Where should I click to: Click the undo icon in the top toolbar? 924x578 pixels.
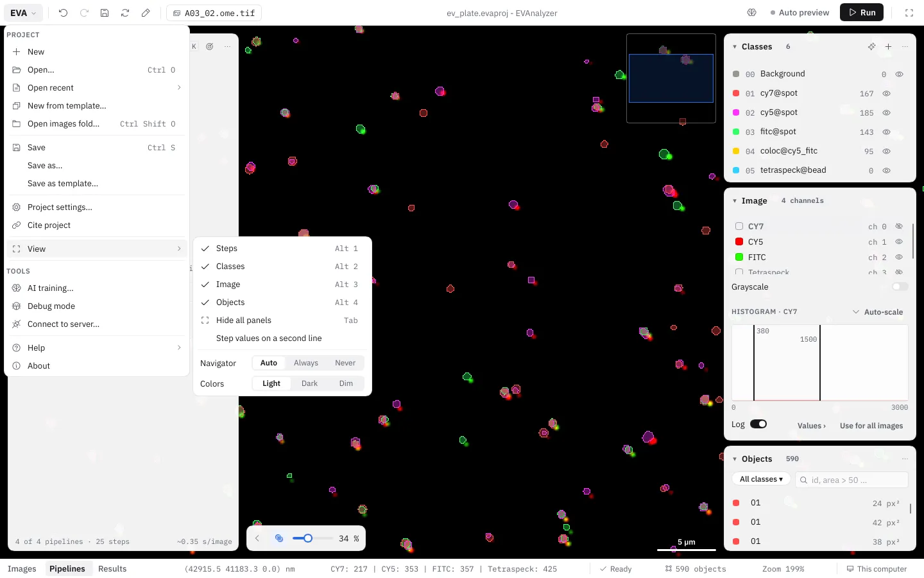[63, 13]
